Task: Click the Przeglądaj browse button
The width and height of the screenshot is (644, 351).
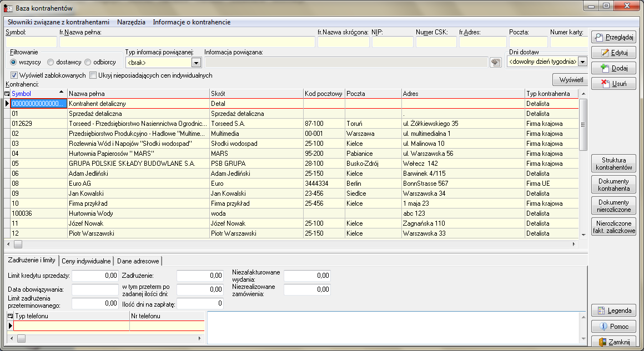Action: pos(613,37)
